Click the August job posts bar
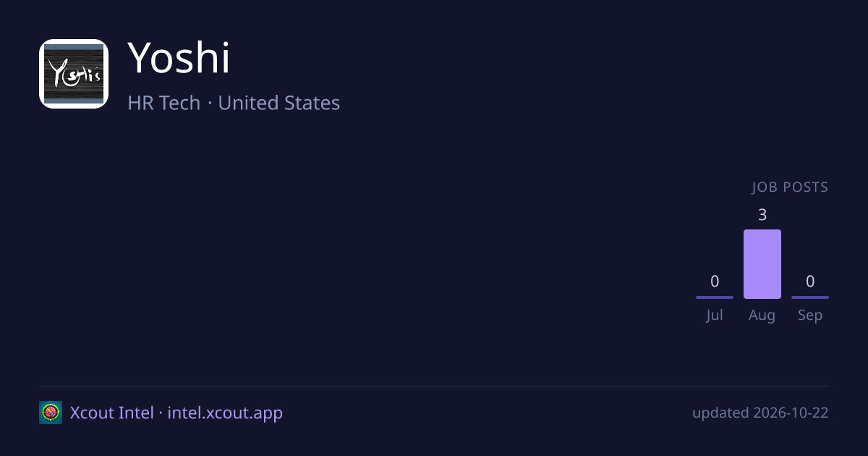 click(762, 264)
